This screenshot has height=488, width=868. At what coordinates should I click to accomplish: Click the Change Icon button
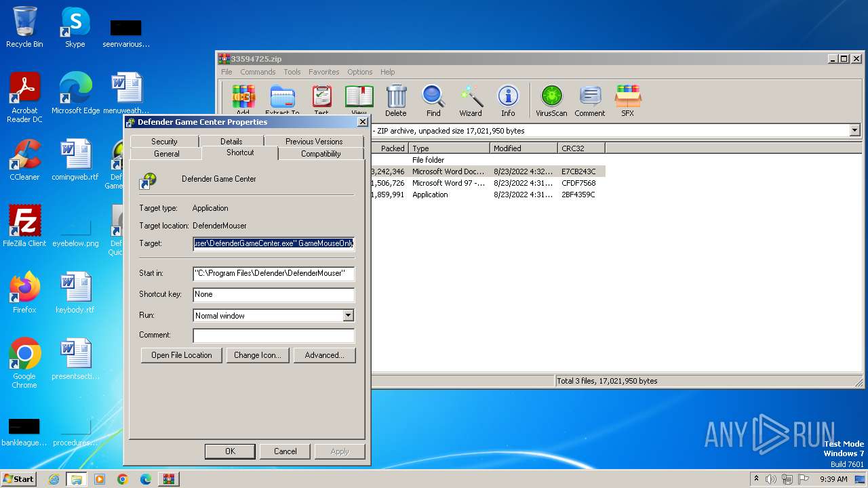click(257, 355)
